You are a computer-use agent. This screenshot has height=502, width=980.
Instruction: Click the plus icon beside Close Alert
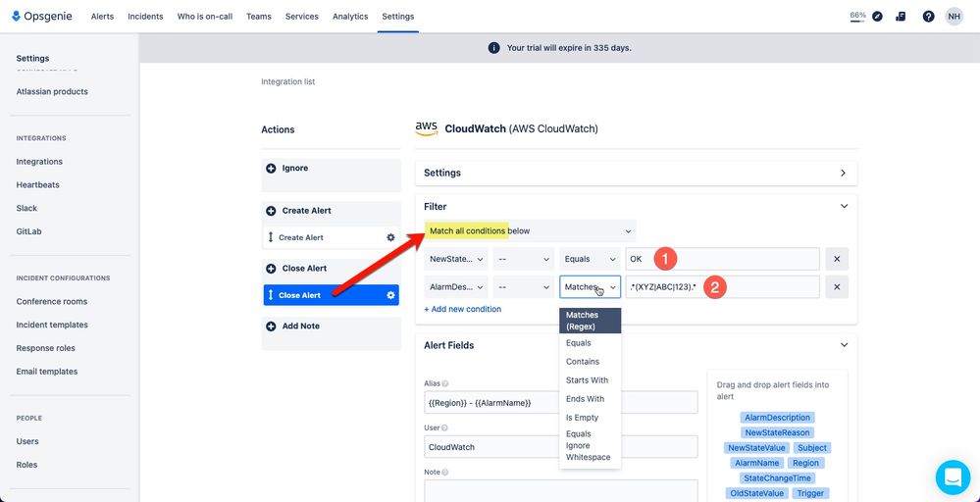[x=272, y=269]
